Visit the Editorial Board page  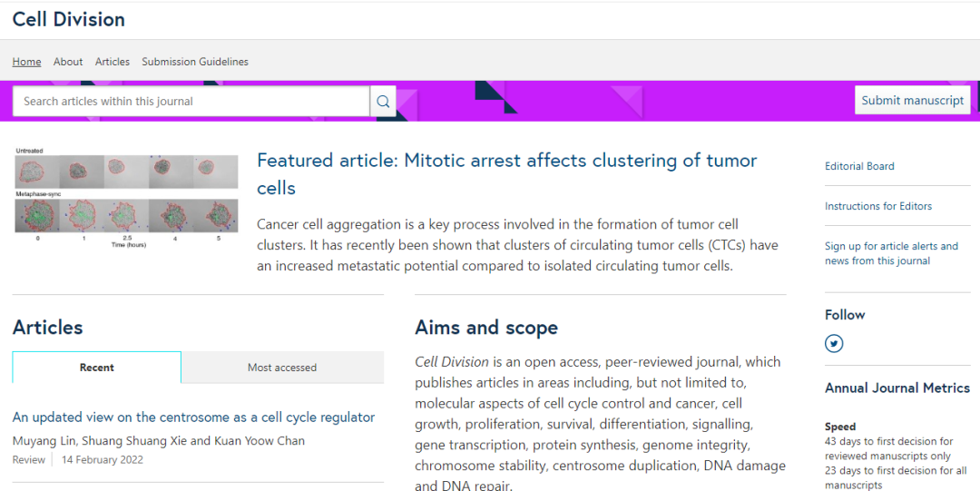[859, 166]
